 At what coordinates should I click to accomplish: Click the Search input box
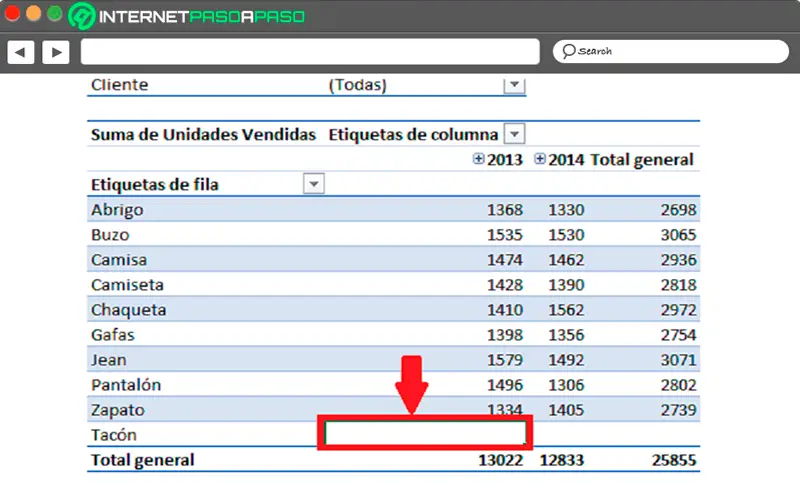670,52
